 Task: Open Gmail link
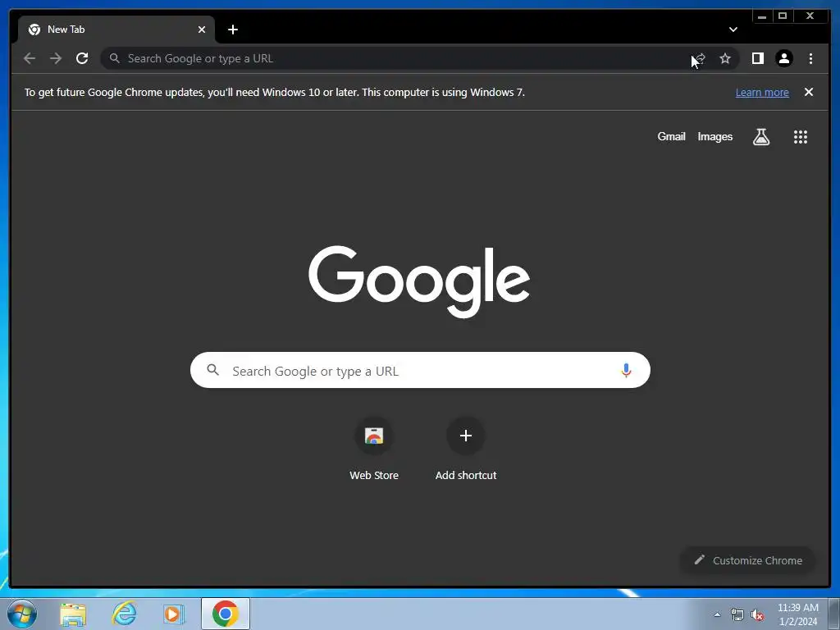(671, 137)
